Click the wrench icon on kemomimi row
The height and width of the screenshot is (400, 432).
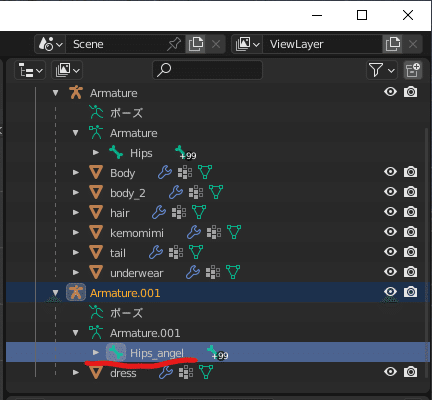tap(194, 232)
